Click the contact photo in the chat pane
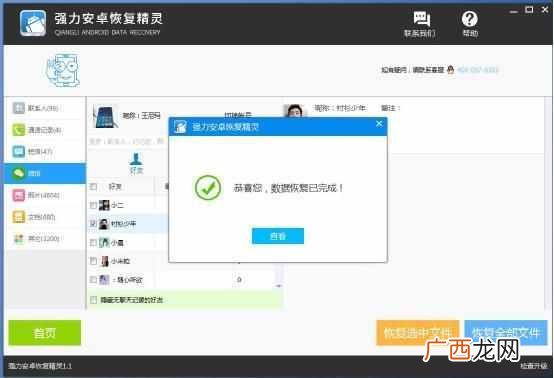The height and width of the screenshot is (378, 554). pos(295,111)
